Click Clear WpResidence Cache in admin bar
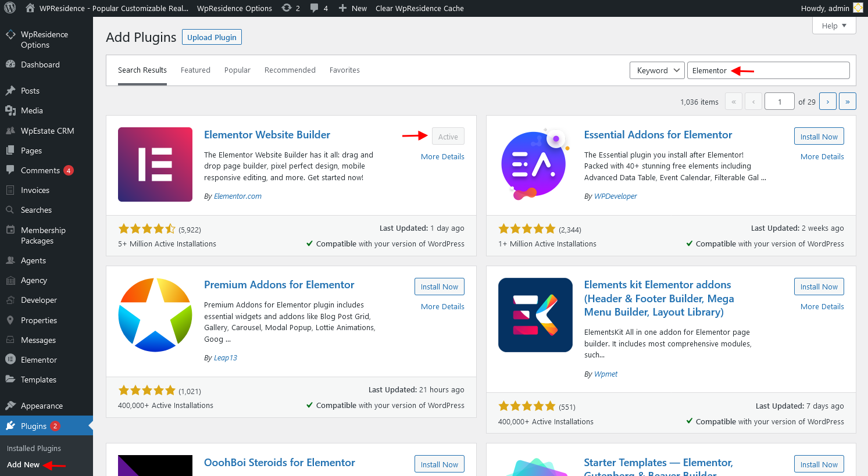The image size is (868, 476). tap(420, 8)
